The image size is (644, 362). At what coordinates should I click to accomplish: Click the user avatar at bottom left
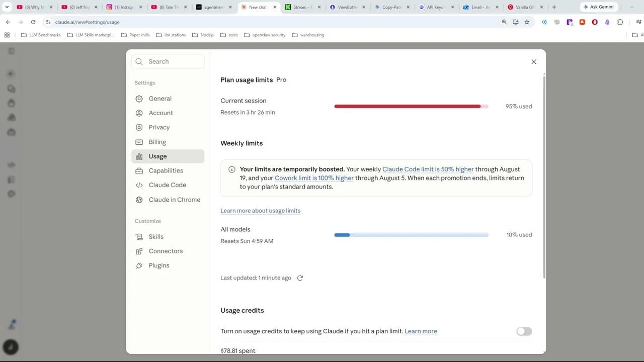(11, 347)
